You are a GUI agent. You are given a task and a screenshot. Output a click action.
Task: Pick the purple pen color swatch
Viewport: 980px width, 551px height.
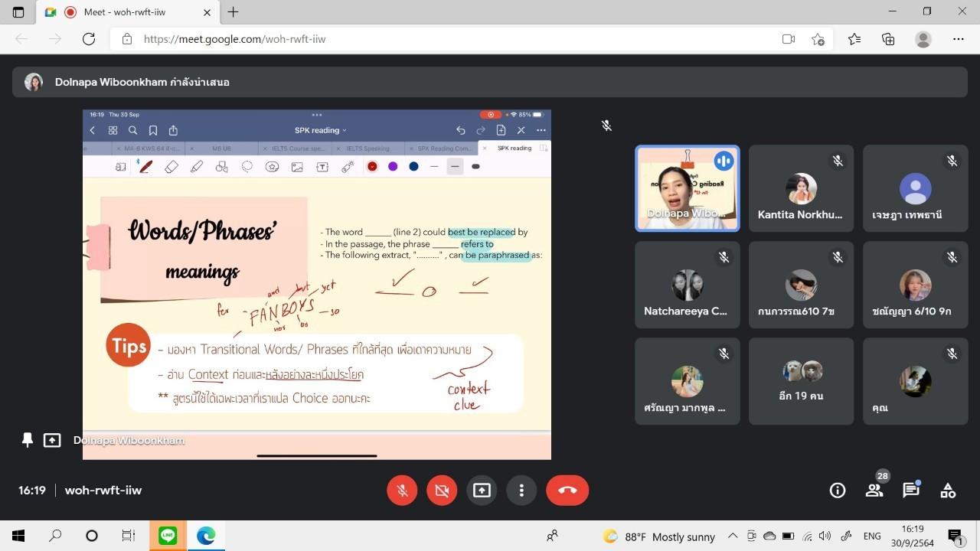393,166
